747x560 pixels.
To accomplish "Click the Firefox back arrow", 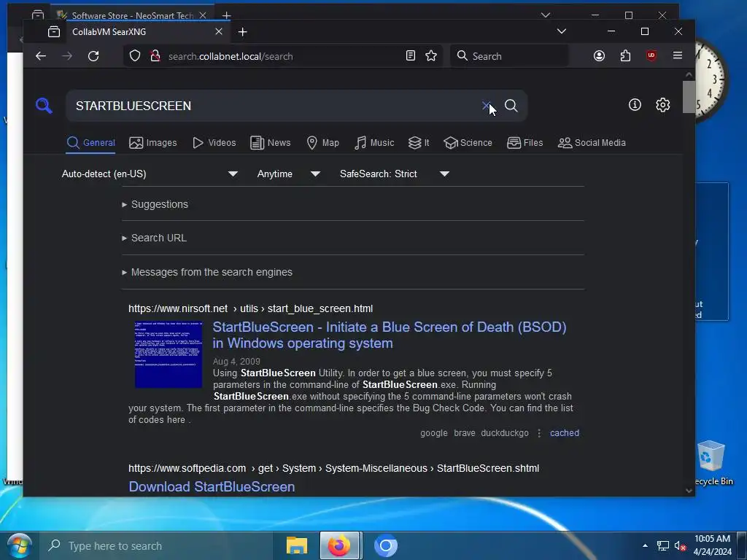I will [41, 56].
